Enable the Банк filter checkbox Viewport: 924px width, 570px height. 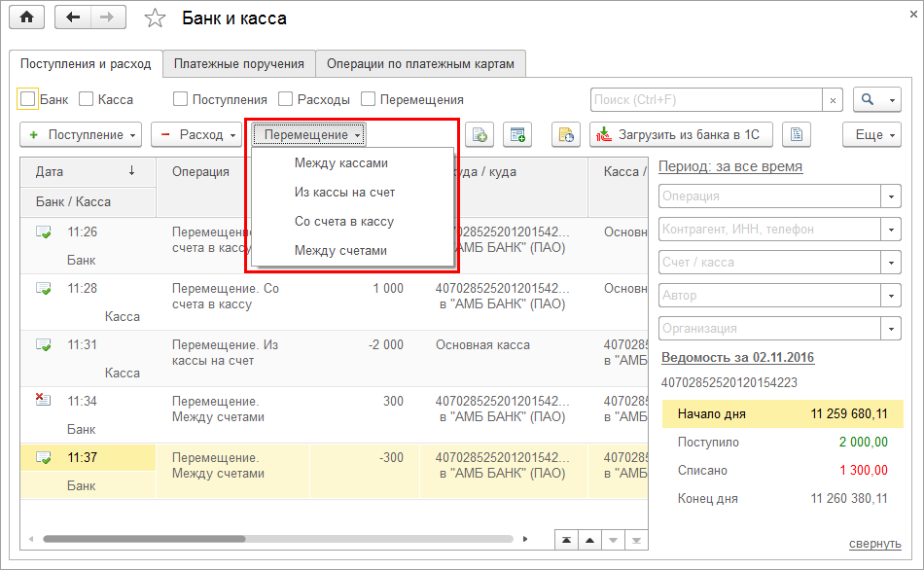pyautogui.click(x=27, y=99)
